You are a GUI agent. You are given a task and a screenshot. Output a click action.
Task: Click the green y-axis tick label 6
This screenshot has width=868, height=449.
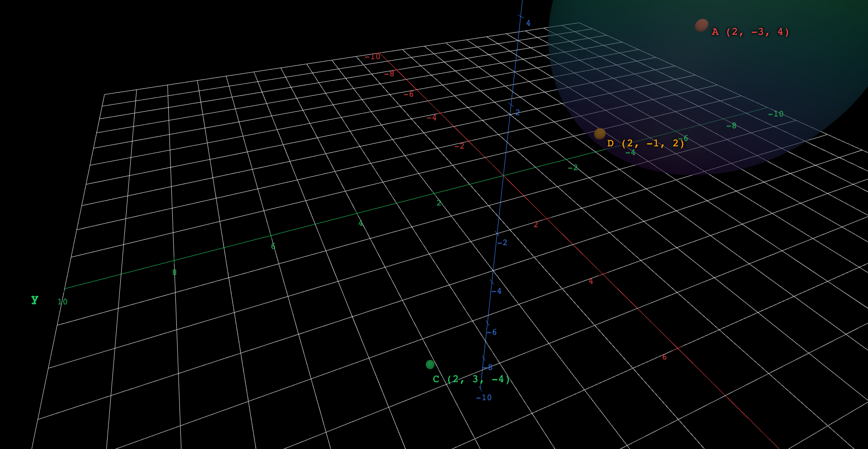click(x=273, y=247)
